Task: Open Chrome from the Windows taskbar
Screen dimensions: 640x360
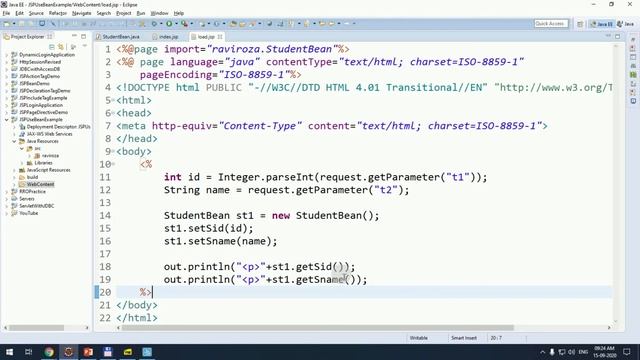Action: pos(49,352)
